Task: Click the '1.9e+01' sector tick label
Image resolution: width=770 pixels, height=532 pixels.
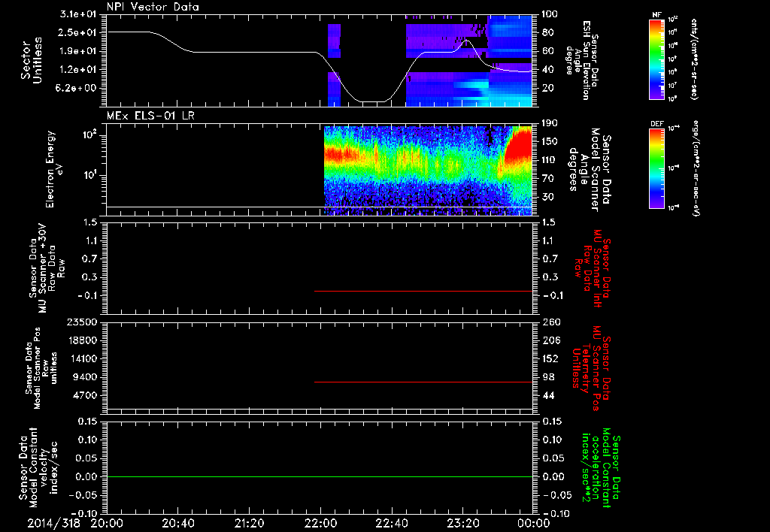Action: [78, 51]
